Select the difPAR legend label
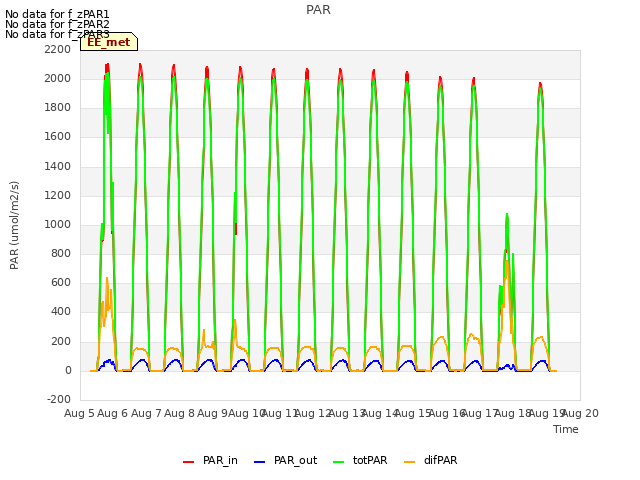The width and height of the screenshot is (640, 480). pos(440,460)
